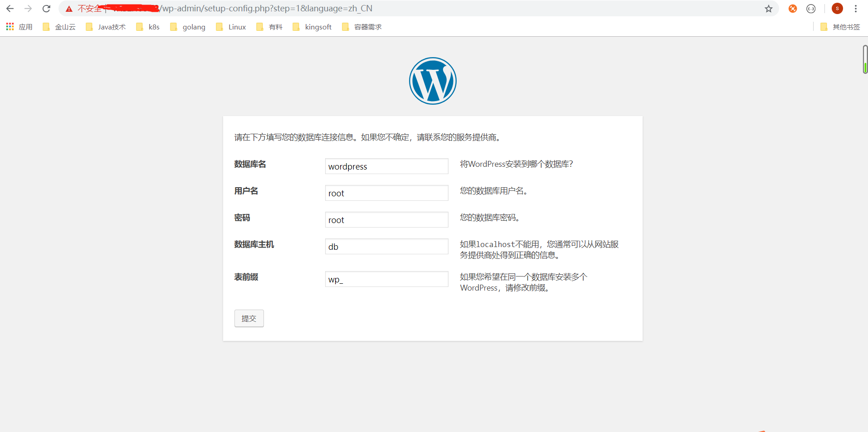Open the golang bookmark folder
The height and width of the screenshot is (432, 868).
click(188, 27)
